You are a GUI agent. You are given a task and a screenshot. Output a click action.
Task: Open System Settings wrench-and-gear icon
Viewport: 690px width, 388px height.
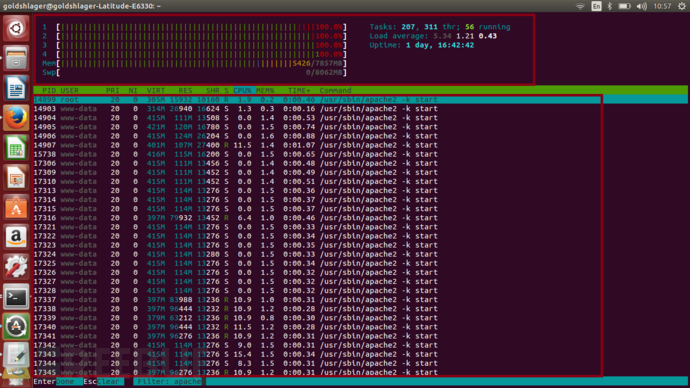[16, 267]
